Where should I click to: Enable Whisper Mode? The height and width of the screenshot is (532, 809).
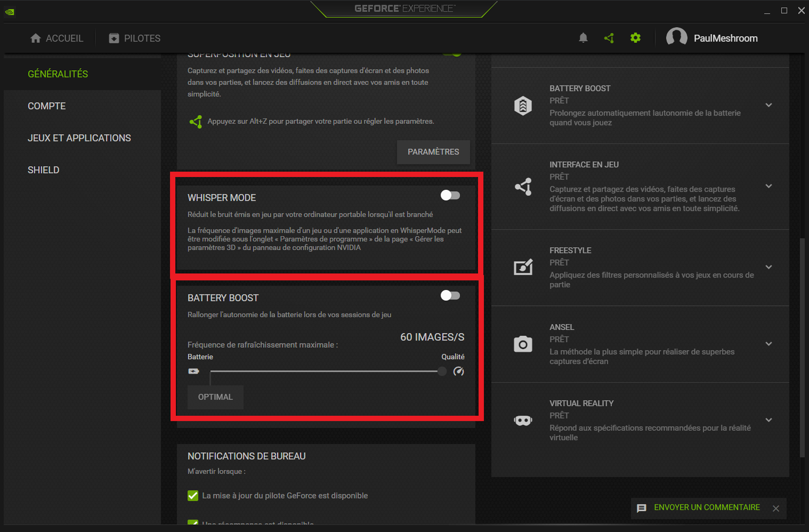450,195
